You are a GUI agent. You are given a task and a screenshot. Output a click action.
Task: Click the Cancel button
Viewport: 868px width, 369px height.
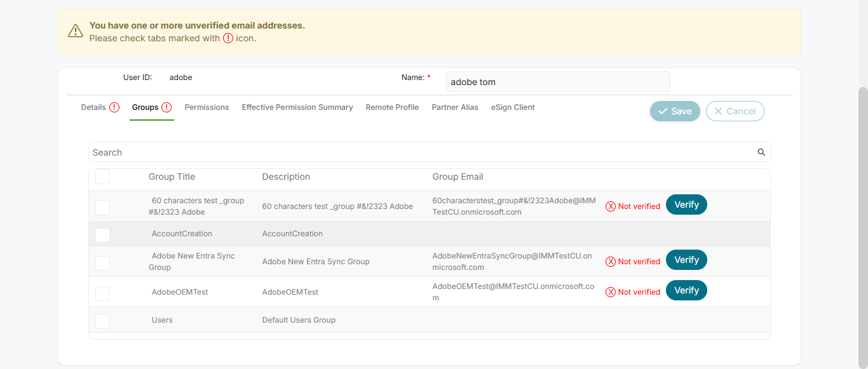pos(735,111)
